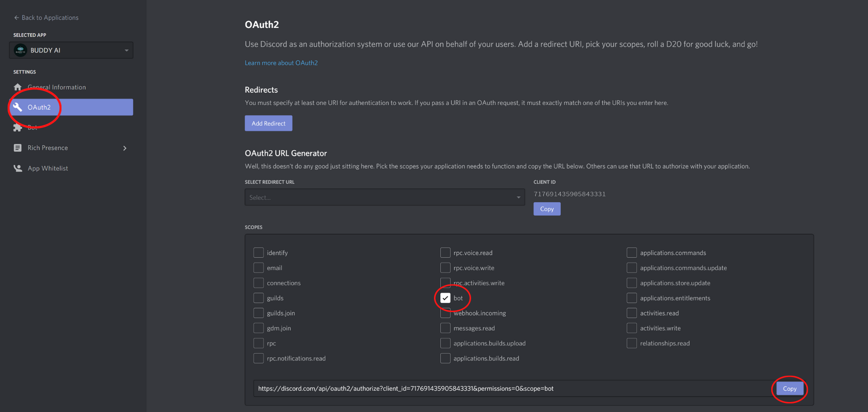The height and width of the screenshot is (412, 868).
Task: Click the Back to Applications arrow icon
Action: (x=17, y=18)
